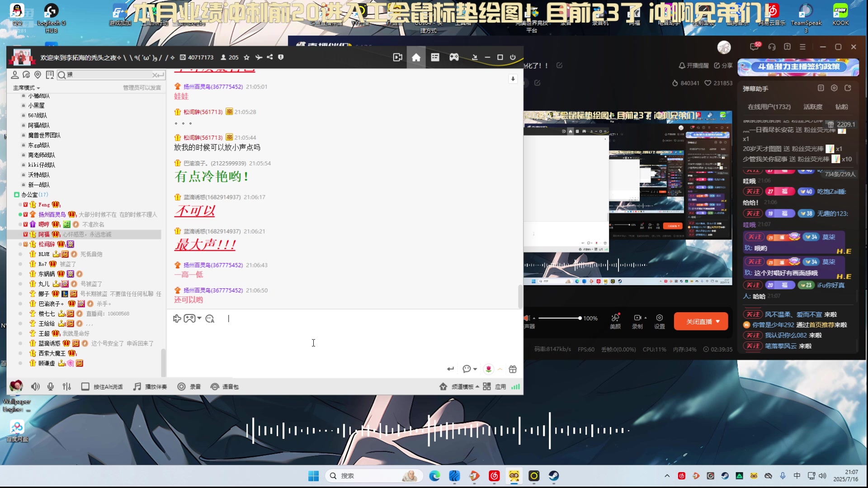The height and width of the screenshot is (488, 868).
Task: Switch to the 活跃度 tab
Action: 812,107
